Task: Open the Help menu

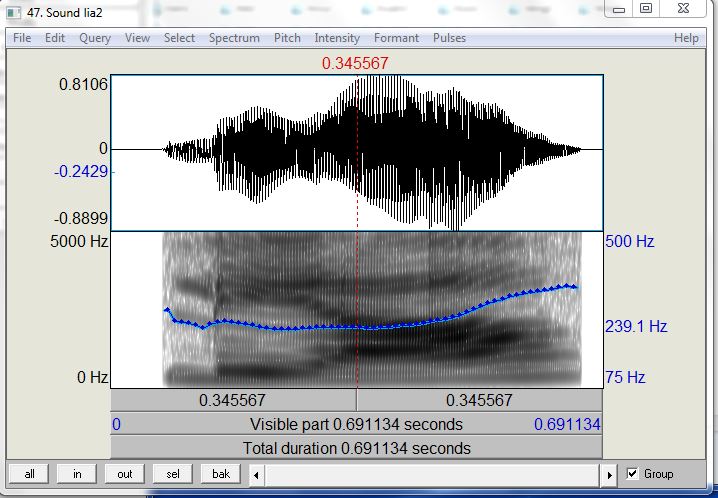Action: 686,38
